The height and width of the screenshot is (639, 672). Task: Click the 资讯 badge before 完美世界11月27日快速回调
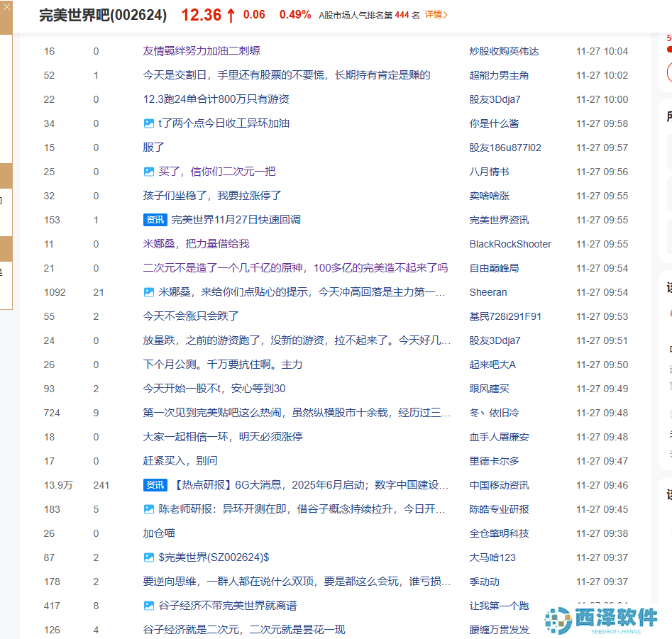pos(155,220)
